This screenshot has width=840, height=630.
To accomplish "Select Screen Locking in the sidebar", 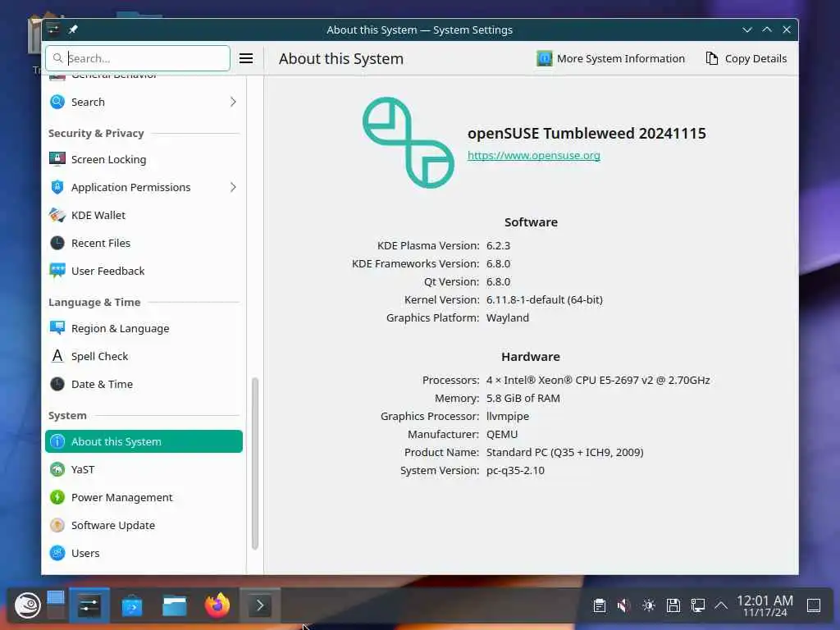I will pos(144,159).
